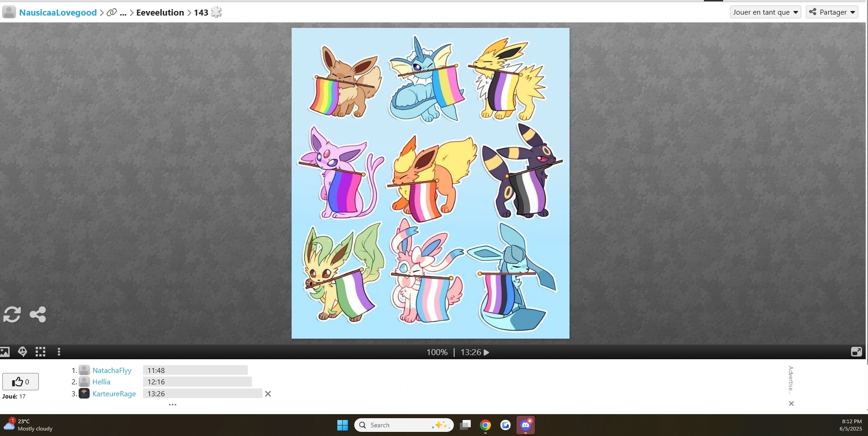Click the 143 pieces count in the breadcrumb
868x436 pixels.
201,12
